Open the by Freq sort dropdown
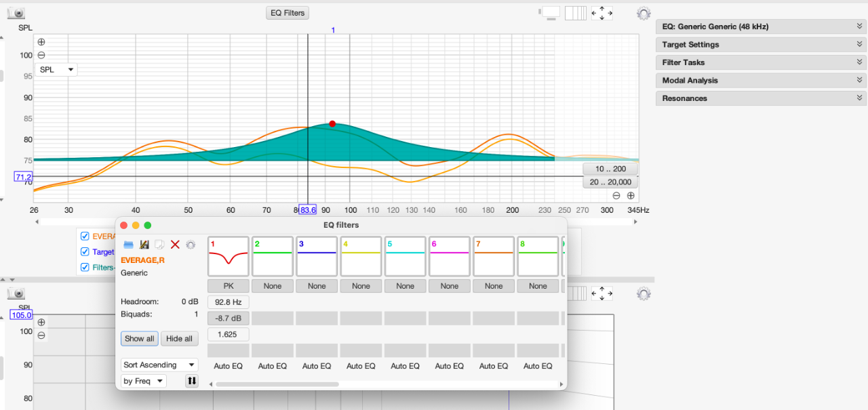 tap(143, 381)
